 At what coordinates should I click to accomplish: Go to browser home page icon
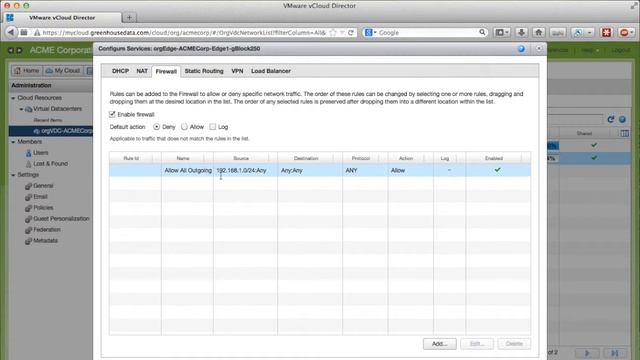pyautogui.click(x=538, y=32)
